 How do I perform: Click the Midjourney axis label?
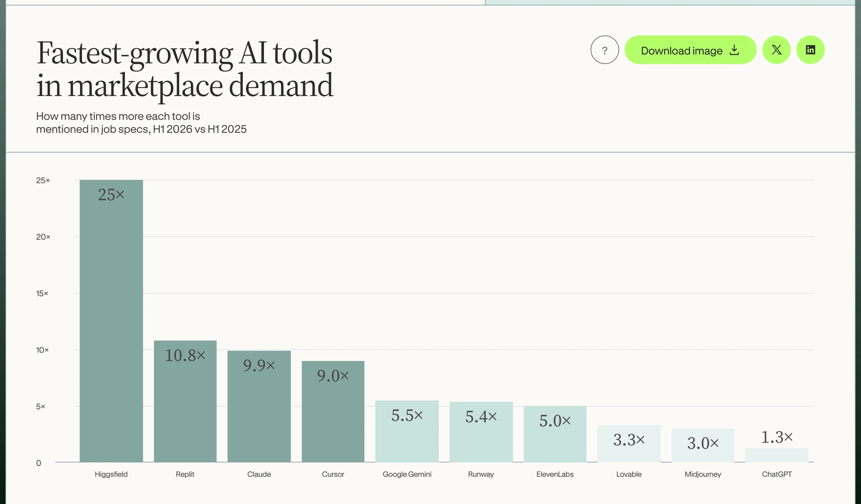(703, 474)
